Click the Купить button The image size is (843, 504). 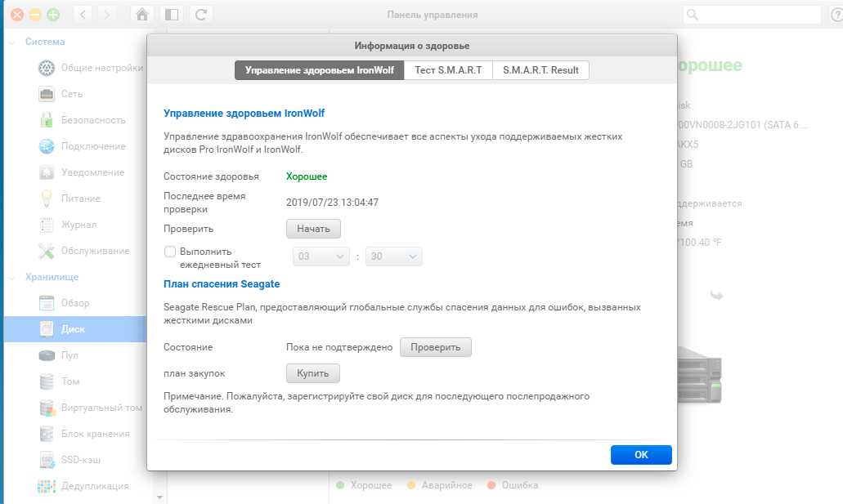313,373
